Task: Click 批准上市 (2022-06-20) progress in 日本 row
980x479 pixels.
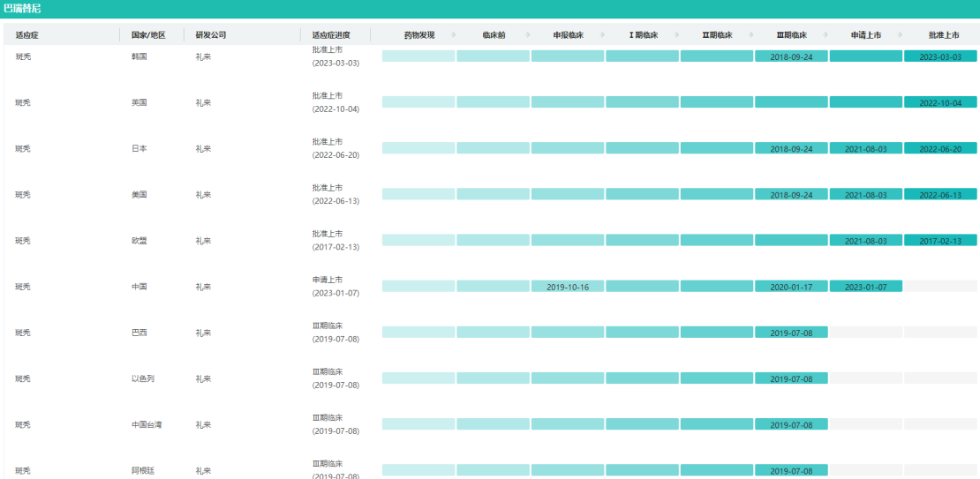Action: (x=335, y=148)
